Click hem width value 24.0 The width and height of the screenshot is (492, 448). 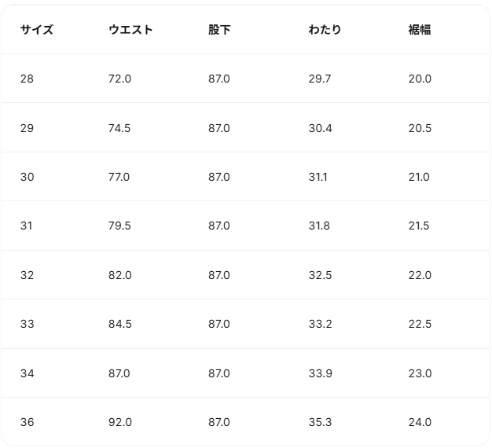[420, 422]
